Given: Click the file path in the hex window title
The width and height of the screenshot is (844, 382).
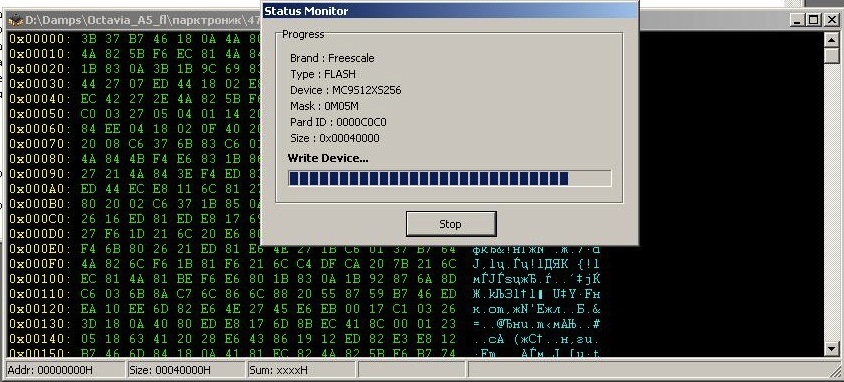Looking at the screenshot, I should [142, 21].
